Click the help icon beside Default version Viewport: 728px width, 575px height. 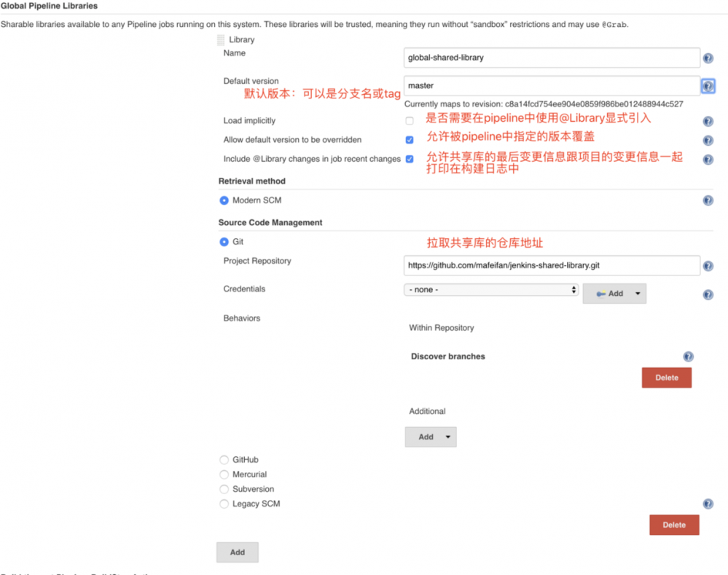pos(708,86)
